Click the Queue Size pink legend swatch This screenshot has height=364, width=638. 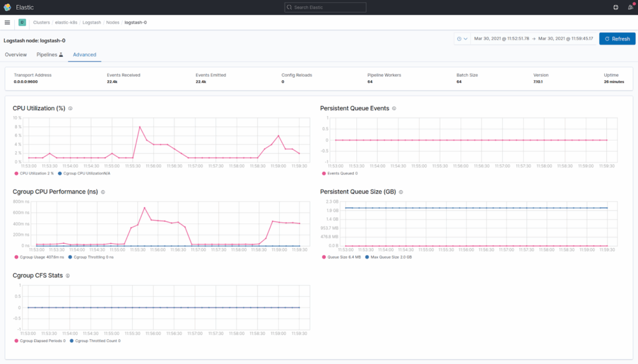pos(323,257)
